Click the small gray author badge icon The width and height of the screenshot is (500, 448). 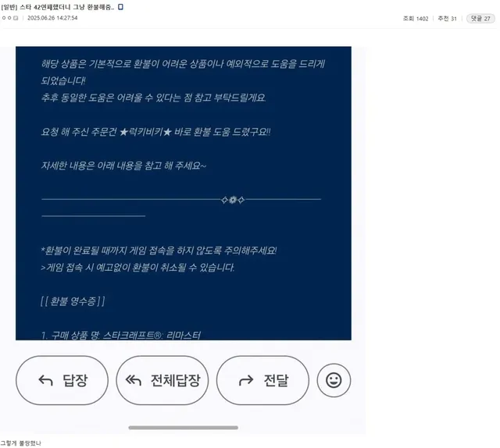[16, 18]
